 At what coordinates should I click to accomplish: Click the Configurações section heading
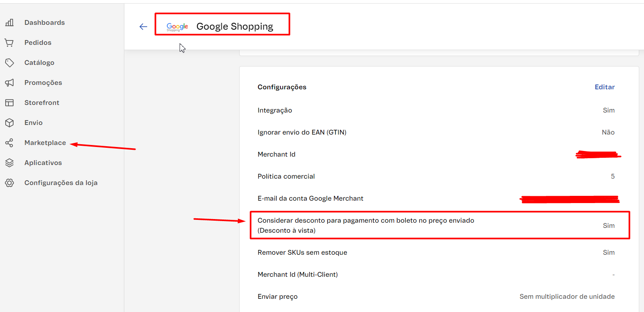point(282,87)
